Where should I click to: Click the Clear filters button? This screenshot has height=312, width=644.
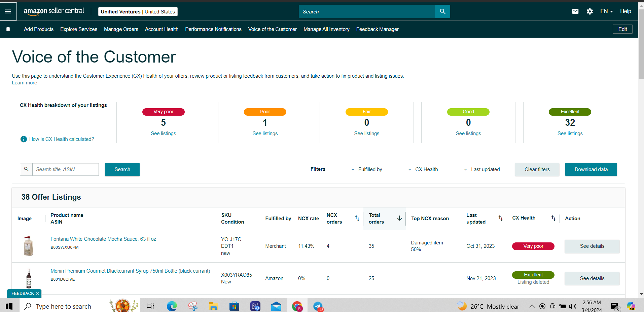click(x=537, y=169)
